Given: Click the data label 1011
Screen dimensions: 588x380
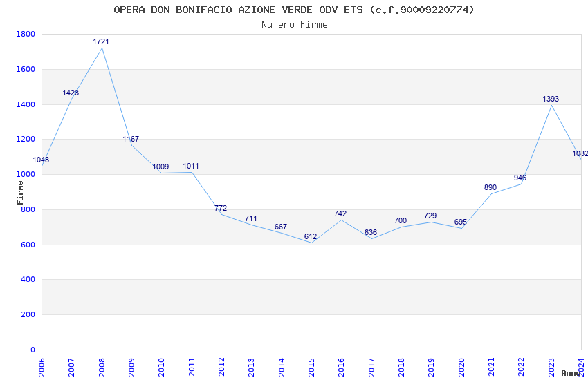Looking at the screenshot, I should [x=191, y=166].
